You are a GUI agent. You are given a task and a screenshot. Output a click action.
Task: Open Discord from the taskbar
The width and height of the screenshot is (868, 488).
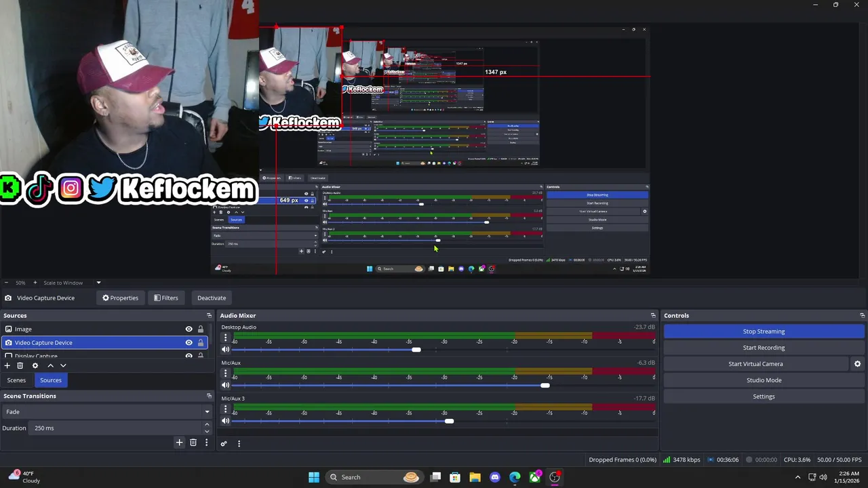(495, 477)
